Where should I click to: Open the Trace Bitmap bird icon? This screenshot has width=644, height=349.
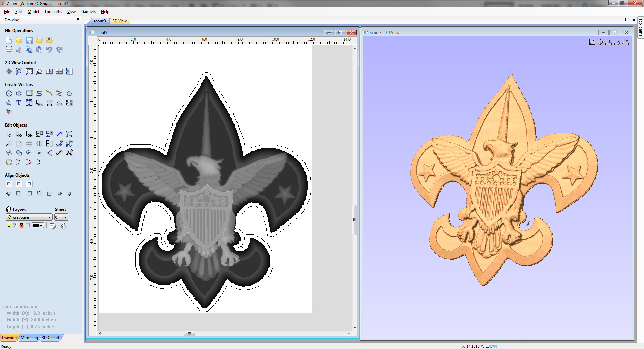pyautogui.click(x=9, y=112)
